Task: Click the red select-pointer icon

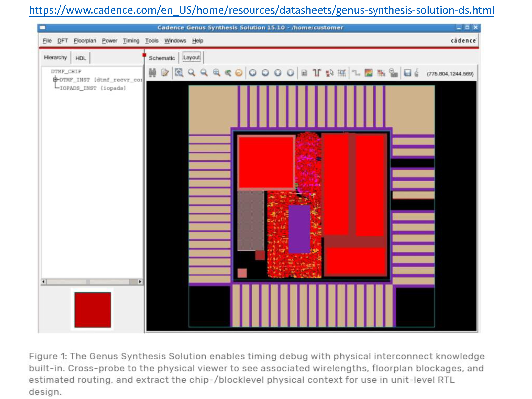Action: tap(329, 73)
